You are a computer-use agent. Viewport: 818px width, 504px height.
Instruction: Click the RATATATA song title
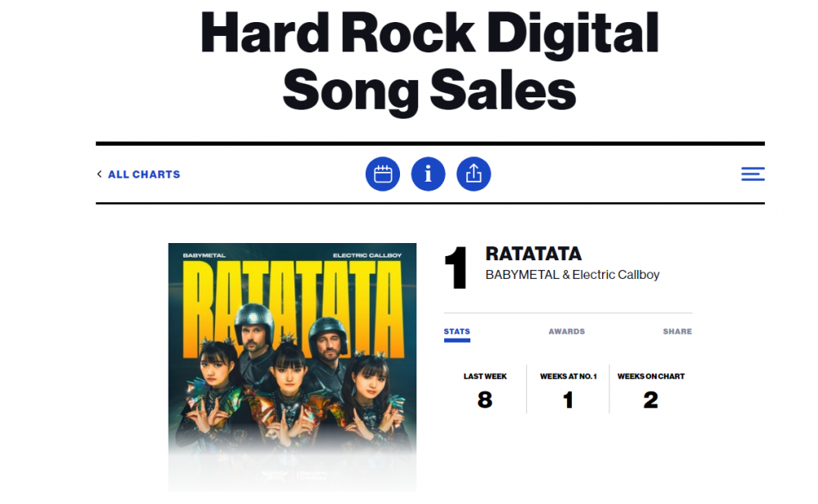click(x=533, y=254)
